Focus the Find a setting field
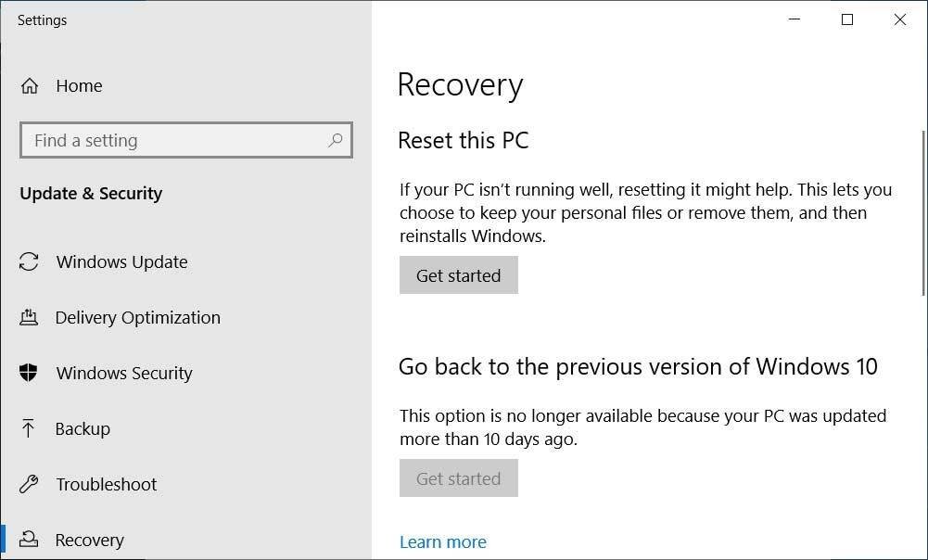Image resolution: width=928 pixels, height=560 pixels. (x=176, y=141)
